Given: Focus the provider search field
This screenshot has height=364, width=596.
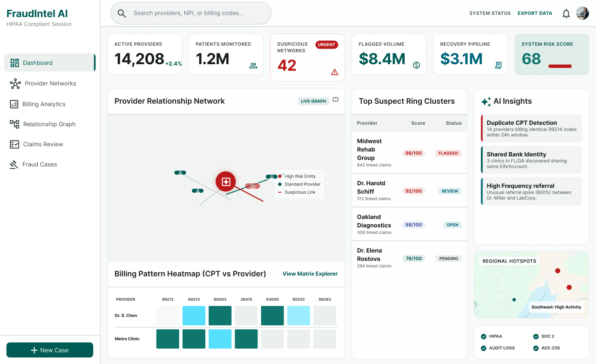Looking at the screenshot, I should (x=191, y=13).
